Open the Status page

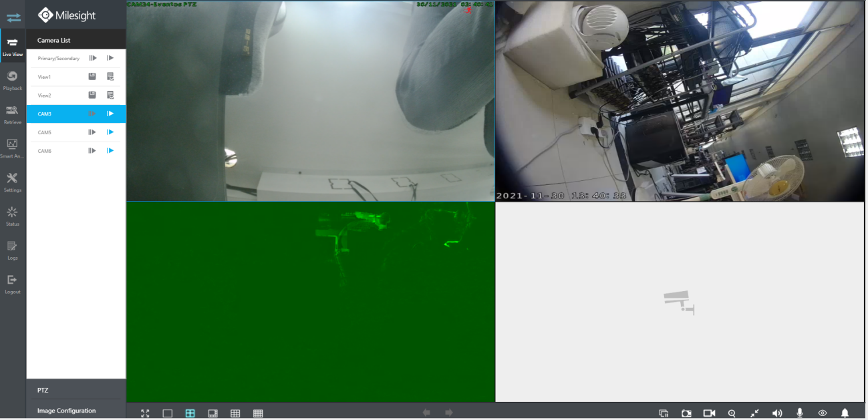pos(12,216)
